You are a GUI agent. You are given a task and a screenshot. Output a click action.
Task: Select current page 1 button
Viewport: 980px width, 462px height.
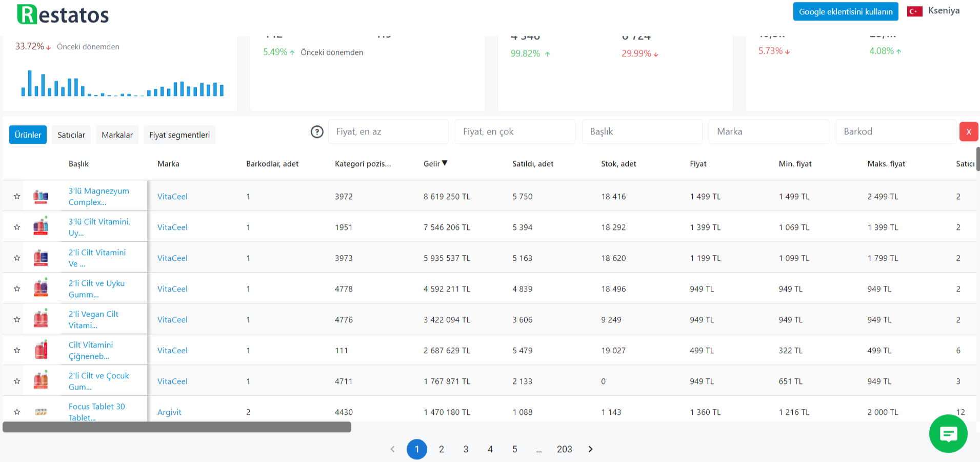click(417, 449)
